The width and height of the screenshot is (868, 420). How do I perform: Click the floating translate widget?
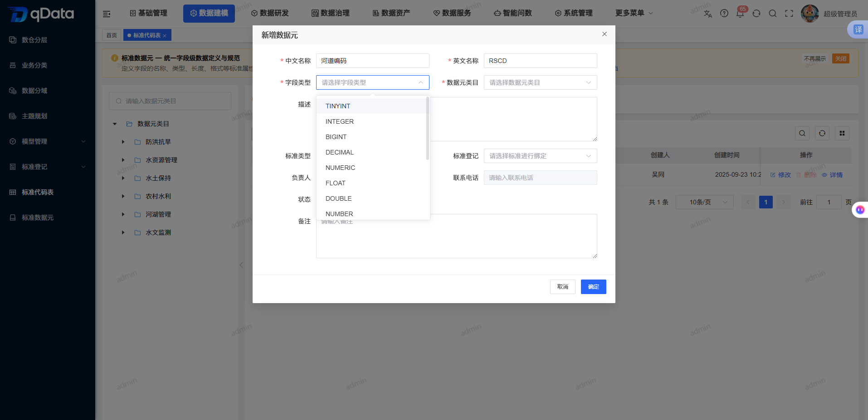pyautogui.click(x=858, y=29)
